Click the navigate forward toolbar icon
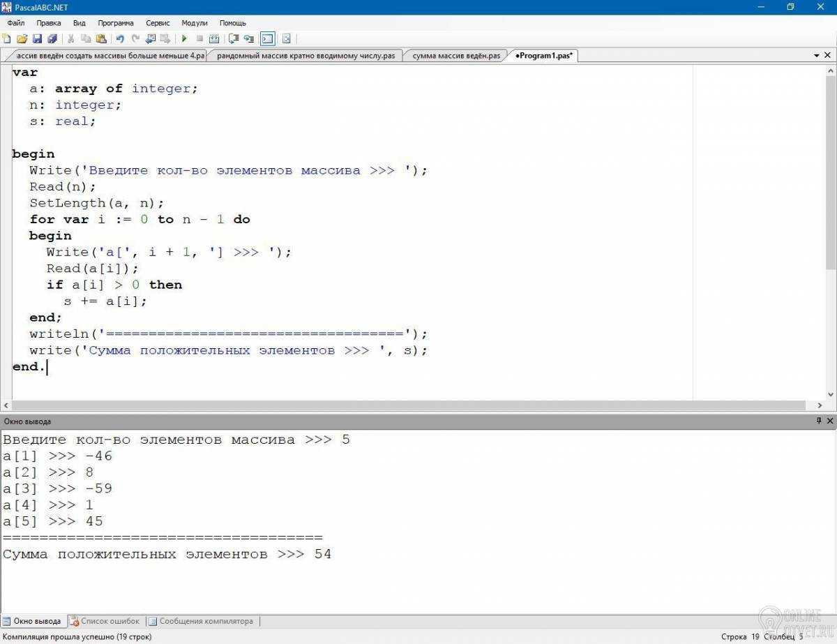This screenshot has height=644, width=837. point(165,38)
